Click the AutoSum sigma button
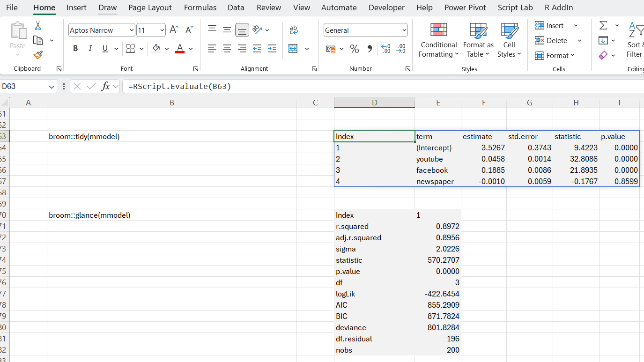Image resolution: width=644 pixels, height=362 pixels. tap(604, 26)
